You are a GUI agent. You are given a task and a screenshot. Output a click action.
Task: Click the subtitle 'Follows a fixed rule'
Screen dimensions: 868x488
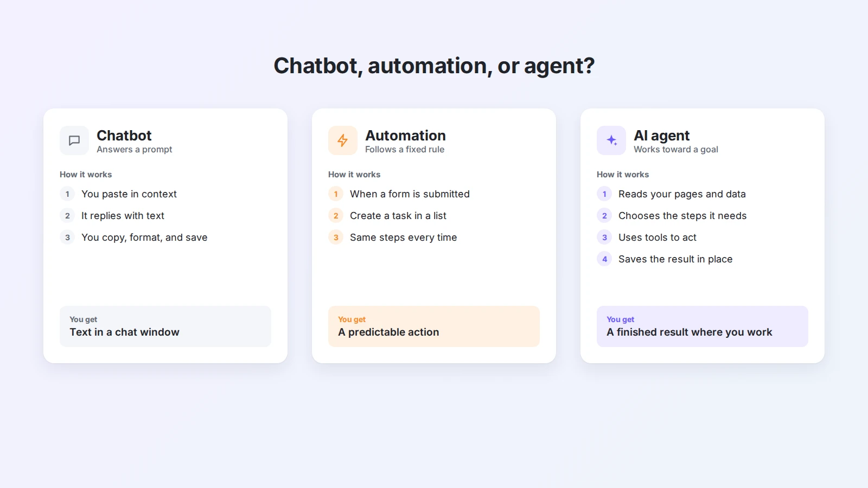[405, 150]
